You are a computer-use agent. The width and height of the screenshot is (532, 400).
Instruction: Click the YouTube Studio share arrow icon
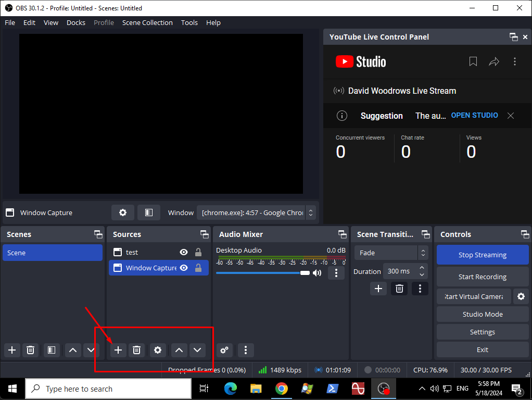pos(493,62)
